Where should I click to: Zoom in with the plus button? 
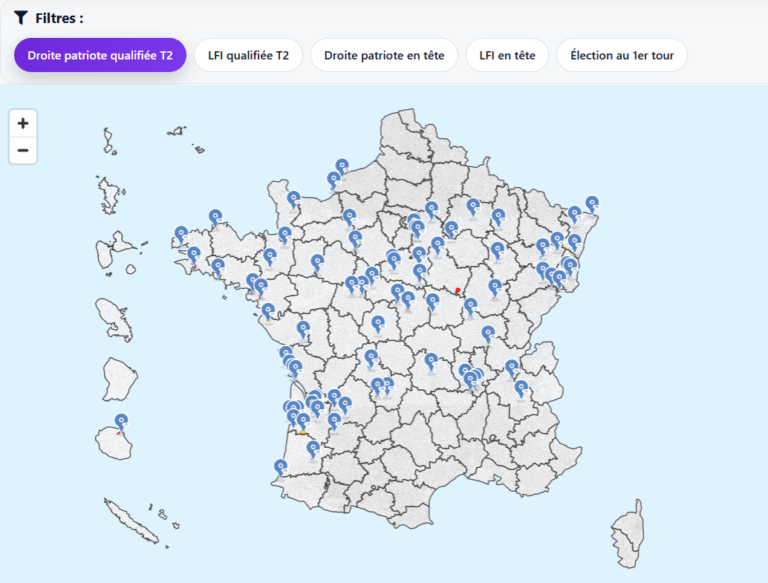tap(23, 123)
